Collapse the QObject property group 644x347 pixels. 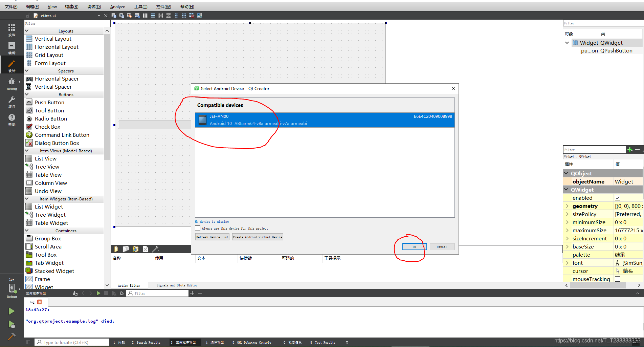point(566,173)
